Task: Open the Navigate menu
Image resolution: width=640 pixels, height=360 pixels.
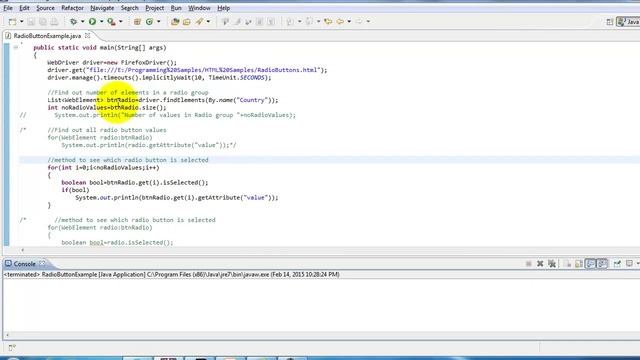Action: pos(102,8)
